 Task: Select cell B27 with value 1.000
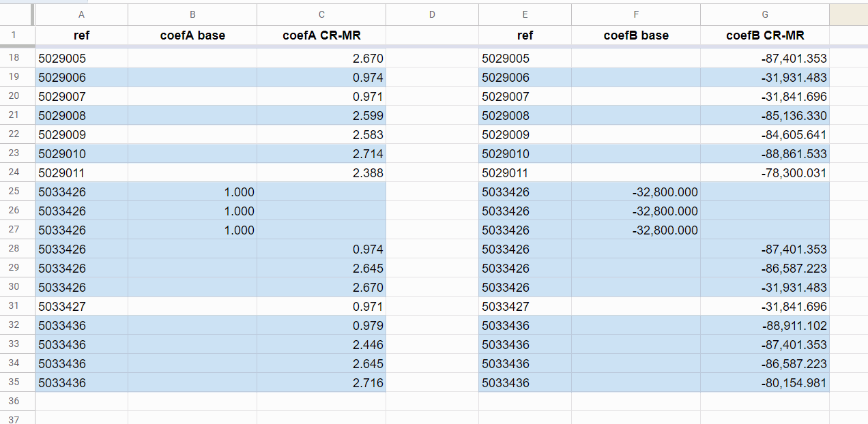coord(192,230)
